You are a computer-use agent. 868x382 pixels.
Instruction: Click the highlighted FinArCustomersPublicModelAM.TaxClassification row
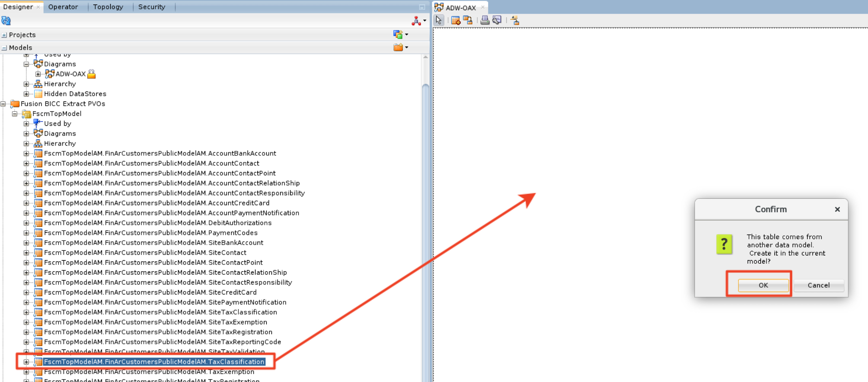pyautogui.click(x=154, y=362)
